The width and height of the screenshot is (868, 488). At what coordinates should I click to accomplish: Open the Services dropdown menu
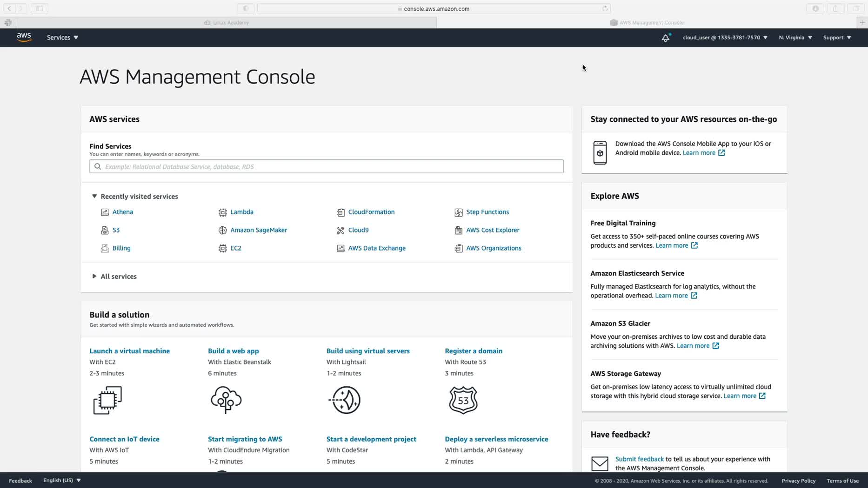pyautogui.click(x=62, y=38)
